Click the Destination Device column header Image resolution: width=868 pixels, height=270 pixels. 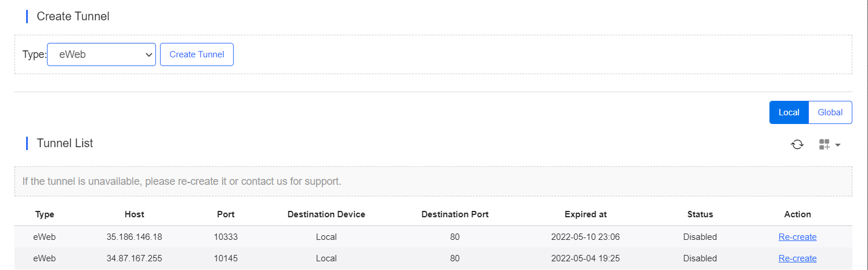pos(326,214)
